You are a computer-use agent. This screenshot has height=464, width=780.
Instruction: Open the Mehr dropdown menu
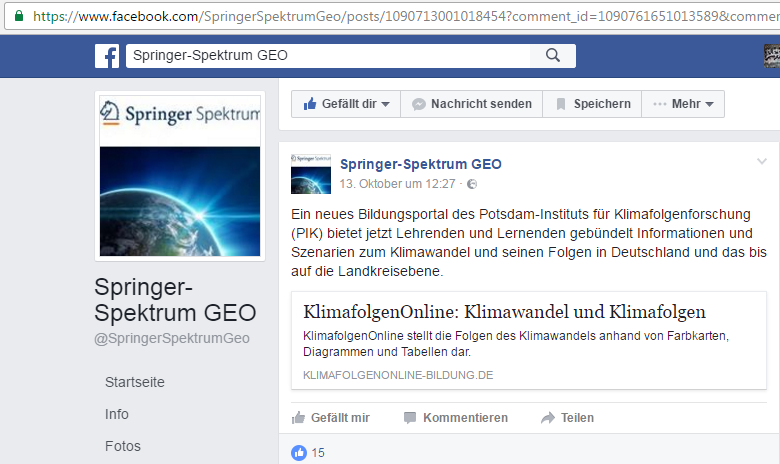click(x=684, y=104)
